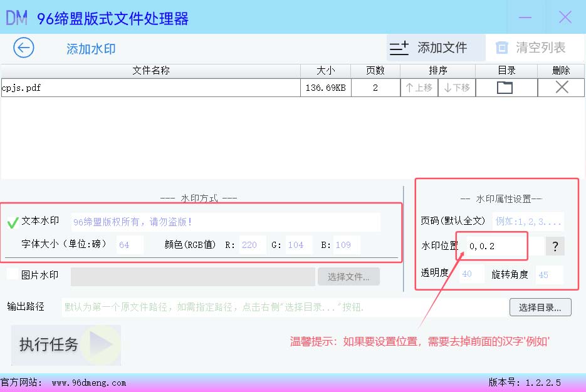Click the version number 1.2.2.5 text

(x=543, y=383)
